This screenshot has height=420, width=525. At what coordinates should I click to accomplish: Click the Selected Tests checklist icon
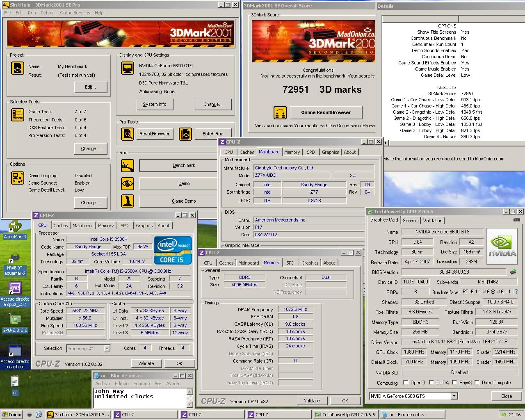(18, 115)
